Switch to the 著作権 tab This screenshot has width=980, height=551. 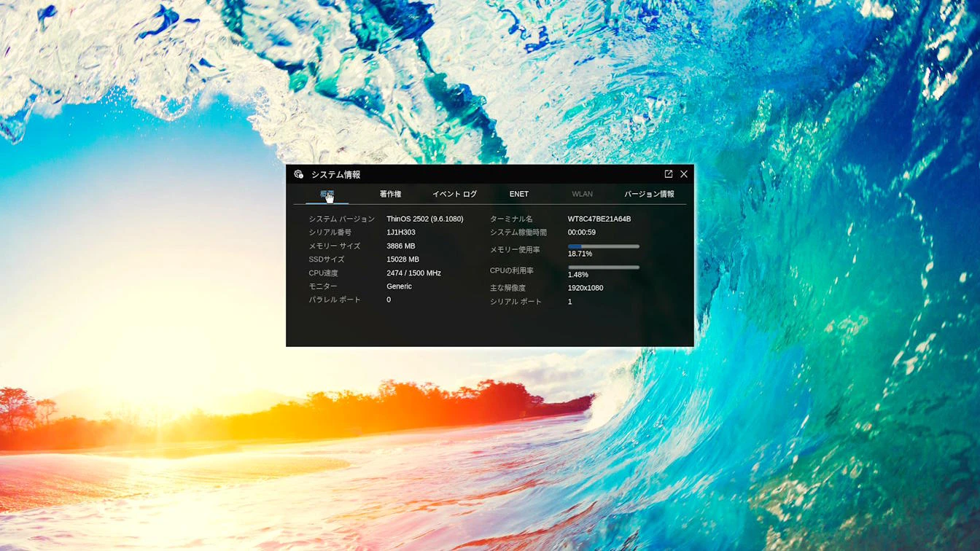(x=390, y=194)
